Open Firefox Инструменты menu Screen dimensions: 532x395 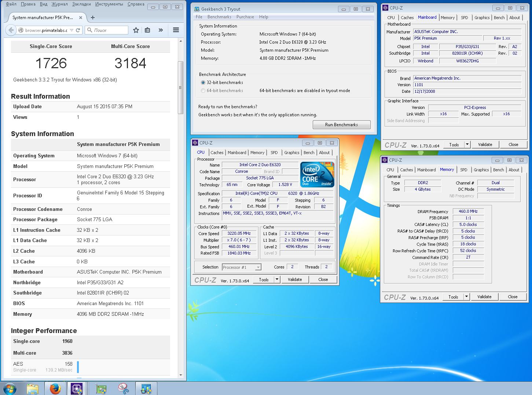click(109, 4)
